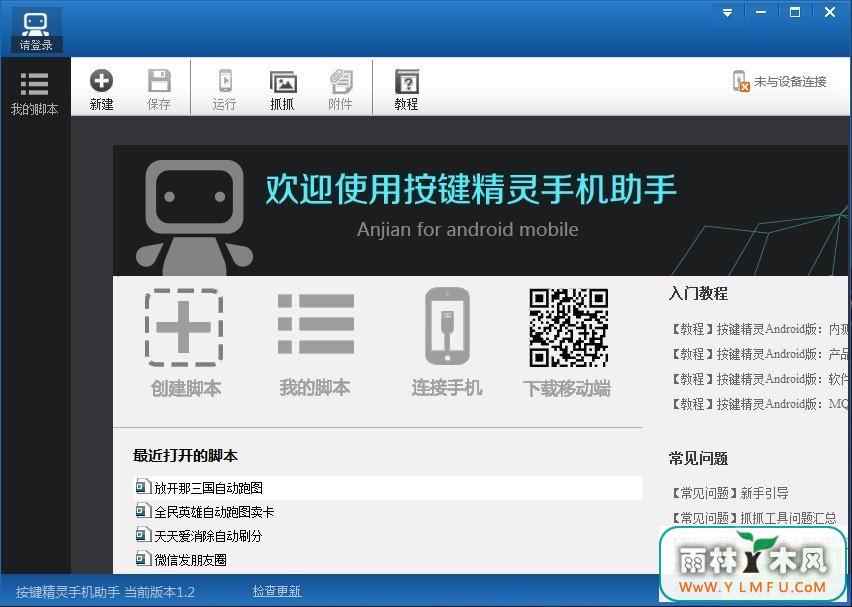The width and height of the screenshot is (852, 607).
Task: Click 未与设备连接 status text
Action: [x=790, y=82]
